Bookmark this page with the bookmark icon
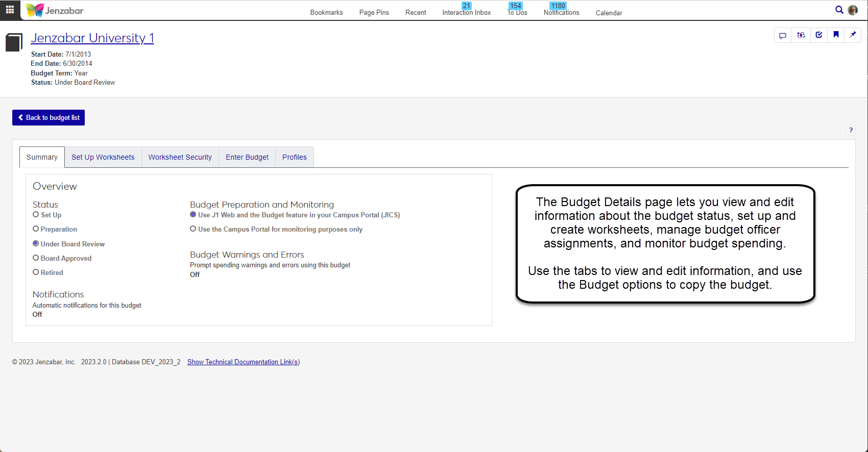Image resolution: width=868 pixels, height=452 pixels. (x=836, y=35)
